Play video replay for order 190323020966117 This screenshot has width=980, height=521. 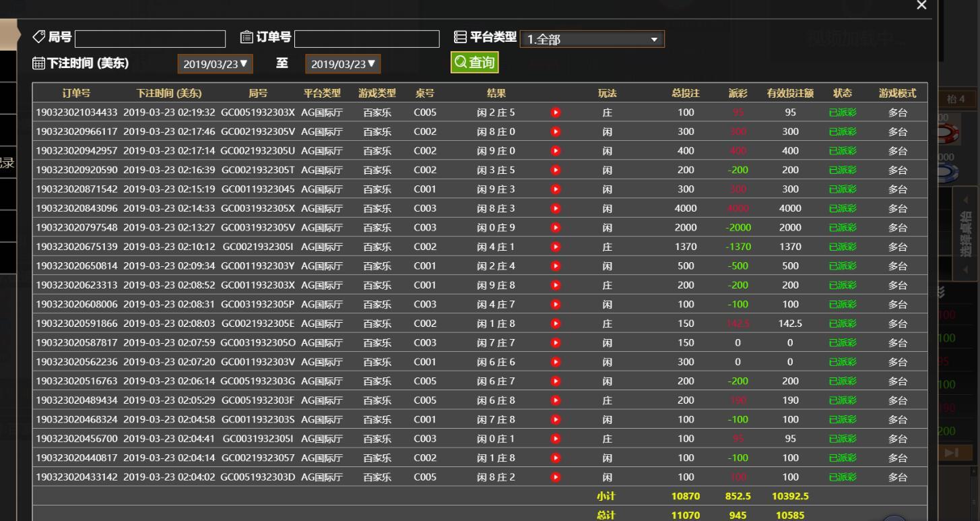point(555,131)
